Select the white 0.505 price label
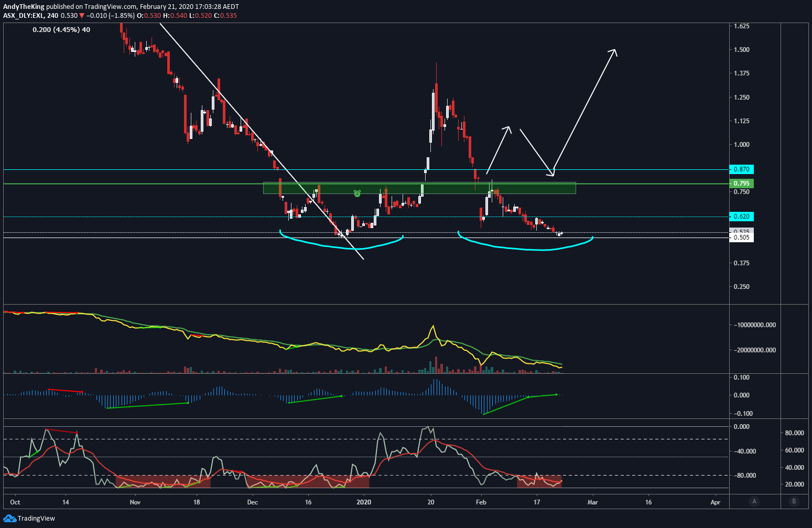This screenshot has width=812, height=528. pos(741,238)
